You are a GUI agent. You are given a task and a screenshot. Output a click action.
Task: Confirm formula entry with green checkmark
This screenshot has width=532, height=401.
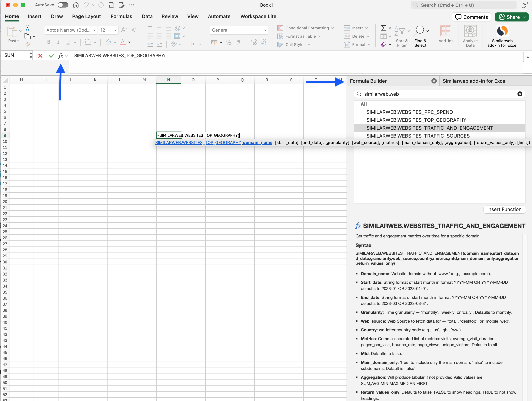52,56
